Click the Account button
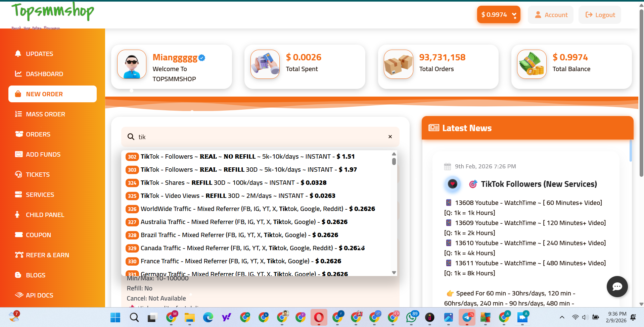The width and height of the screenshot is (644, 327). click(x=551, y=15)
